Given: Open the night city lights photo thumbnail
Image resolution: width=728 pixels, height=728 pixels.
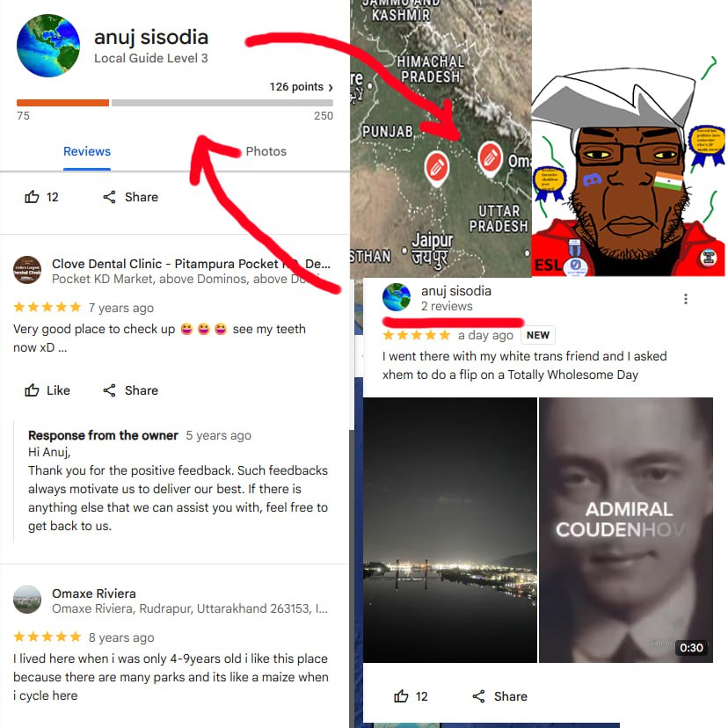Looking at the screenshot, I should [x=449, y=530].
